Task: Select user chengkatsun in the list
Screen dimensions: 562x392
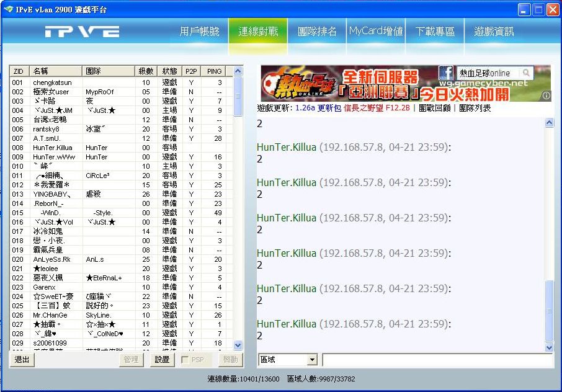Action: tap(121, 82)
